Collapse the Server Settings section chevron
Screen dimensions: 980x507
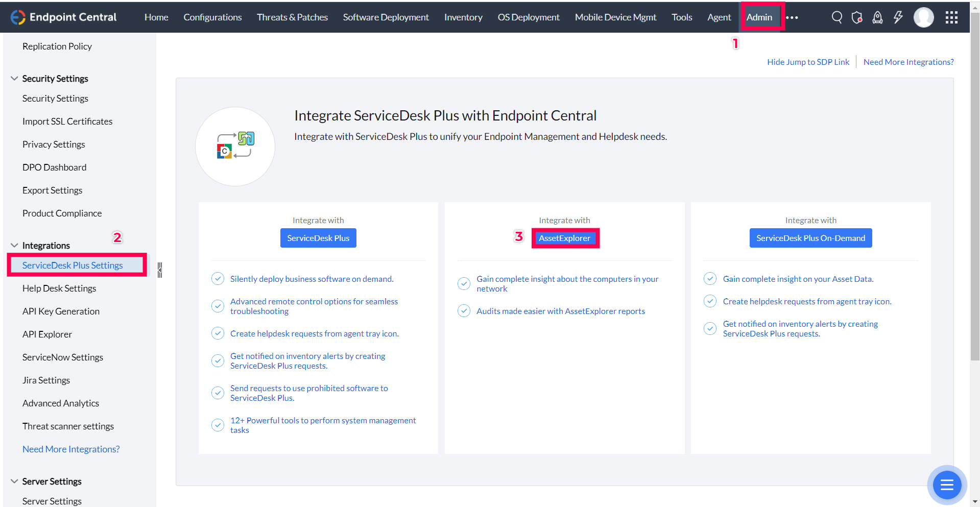click(14, 480)
